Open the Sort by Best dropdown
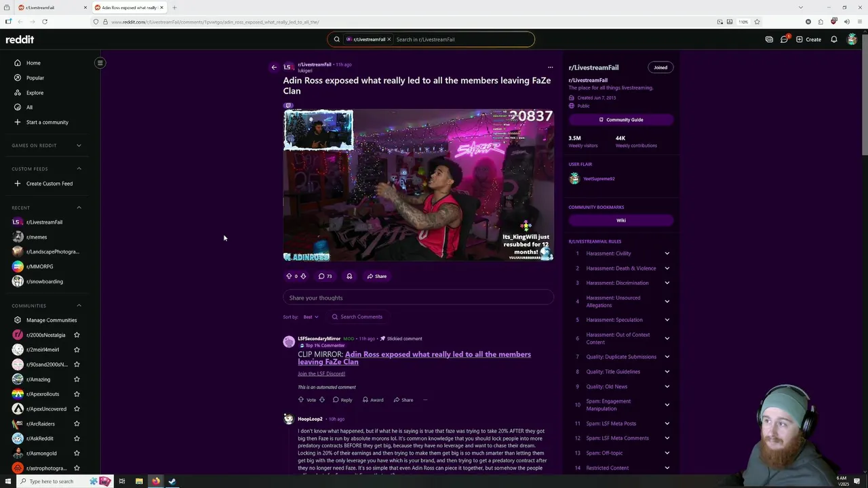 pos(311,317)
